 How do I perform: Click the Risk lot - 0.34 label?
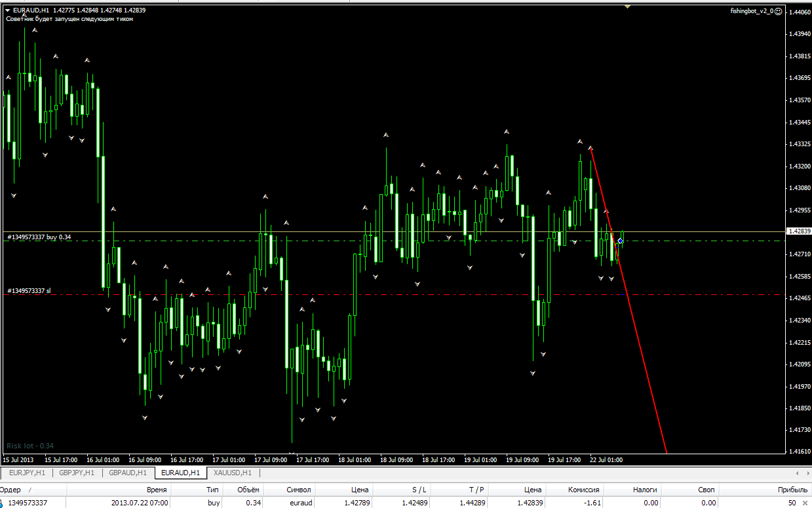pyautogui.click(x=30, y=446)
